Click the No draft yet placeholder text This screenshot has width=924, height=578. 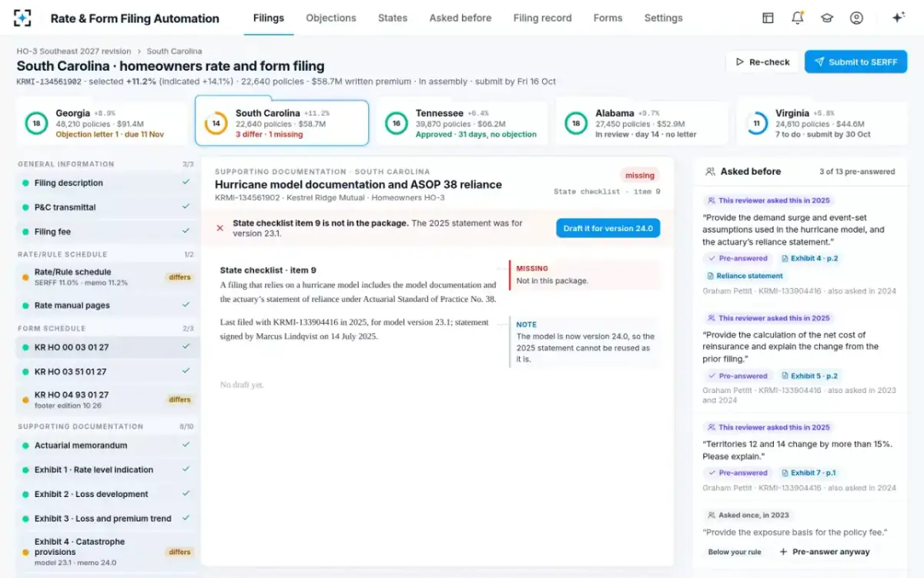point(242,385)
